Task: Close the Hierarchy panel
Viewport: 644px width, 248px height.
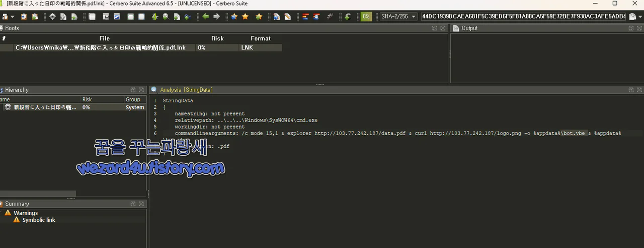Action: click(x=141, y=90)
